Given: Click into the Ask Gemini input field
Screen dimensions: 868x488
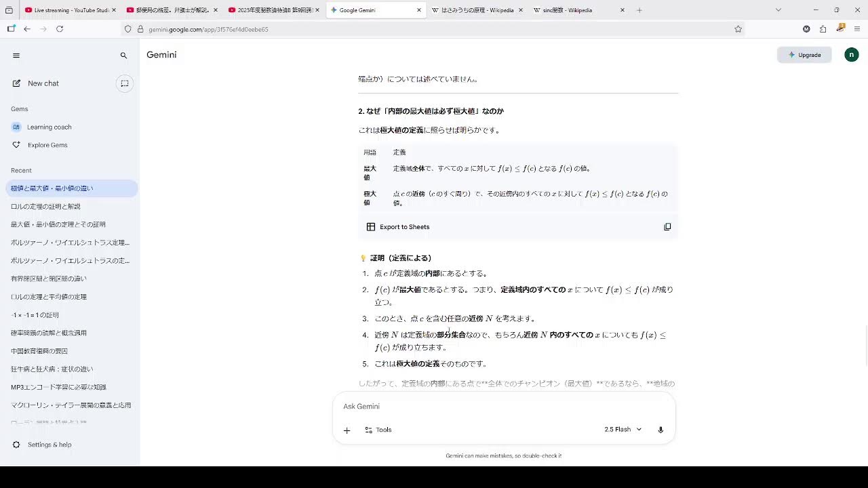Looking at the screenshot, I should (x=504, y=407).
